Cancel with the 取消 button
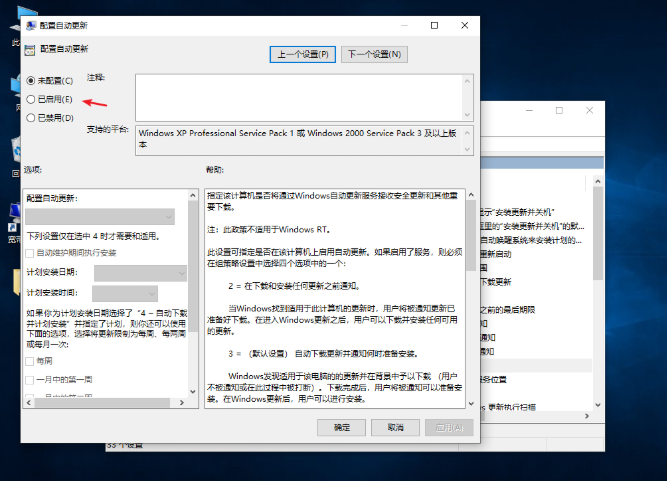The image size is (667, 481). 395,427
